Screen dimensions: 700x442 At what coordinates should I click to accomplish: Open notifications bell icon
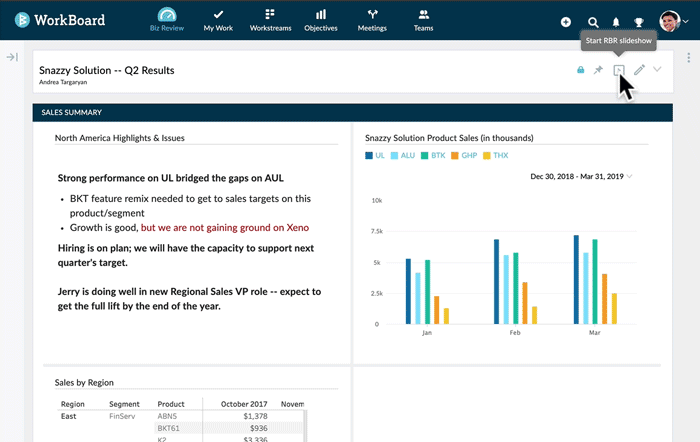click(x=616, y=22)
